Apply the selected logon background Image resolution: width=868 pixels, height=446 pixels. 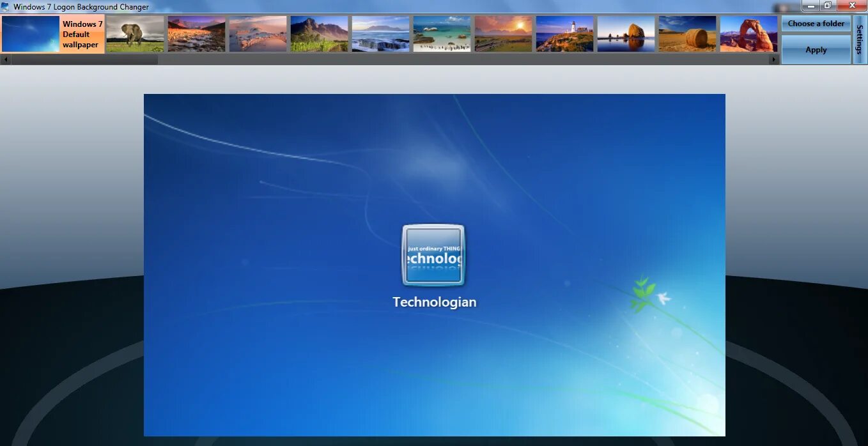[x=816, y=50]
